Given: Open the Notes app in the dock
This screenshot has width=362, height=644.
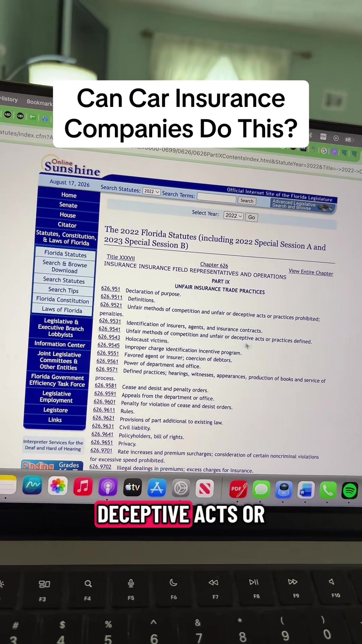Looking at the screenshot, I should tap(8, 484).
